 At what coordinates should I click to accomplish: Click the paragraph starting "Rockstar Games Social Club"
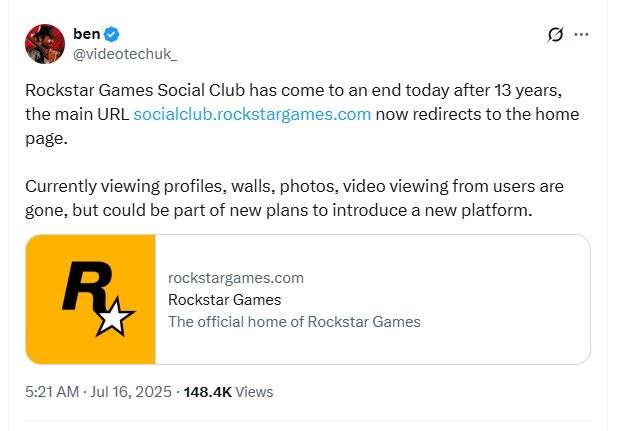302,114
